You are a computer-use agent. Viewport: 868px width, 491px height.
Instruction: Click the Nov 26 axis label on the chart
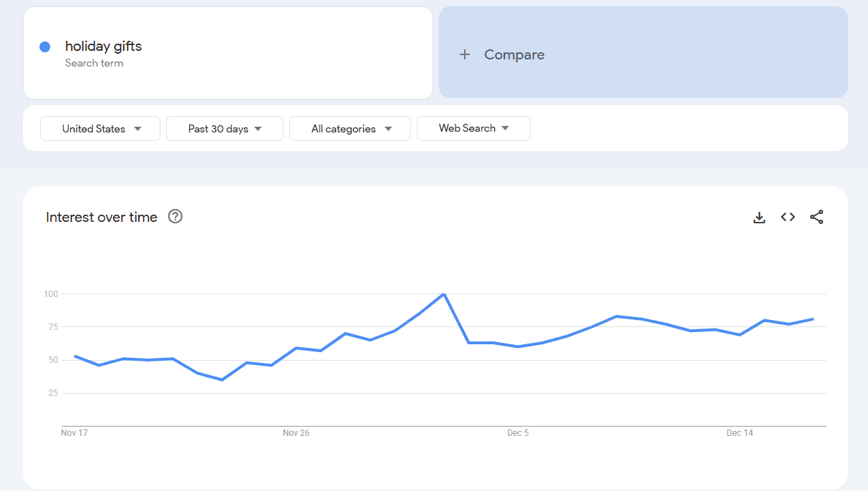[296, 432]
